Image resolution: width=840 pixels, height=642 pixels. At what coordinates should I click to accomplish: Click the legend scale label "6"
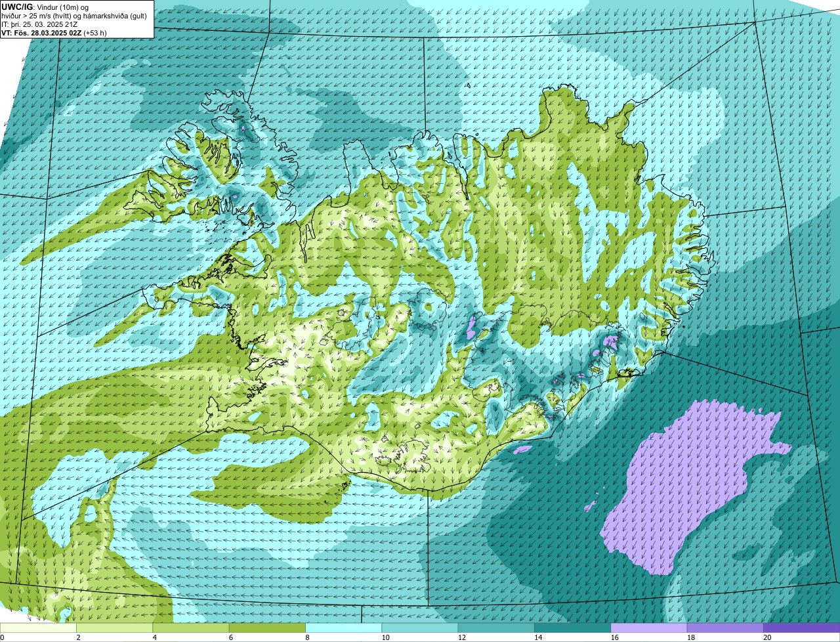[x=231, y=637]
